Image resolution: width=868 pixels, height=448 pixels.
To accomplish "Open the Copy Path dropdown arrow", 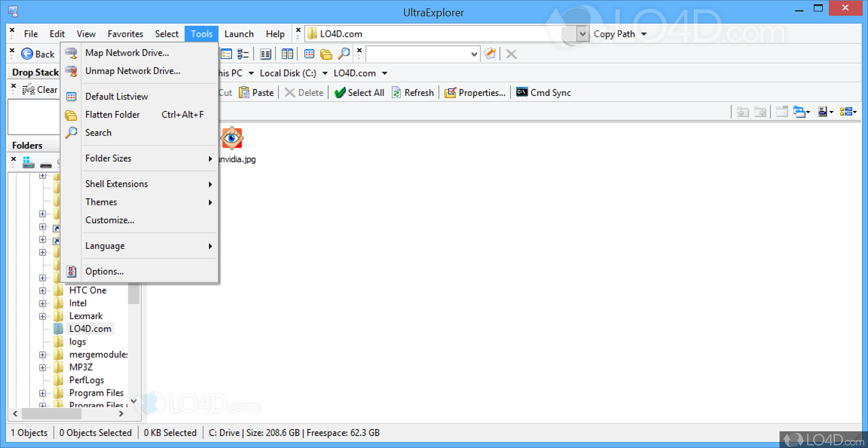I will [643, 34].
